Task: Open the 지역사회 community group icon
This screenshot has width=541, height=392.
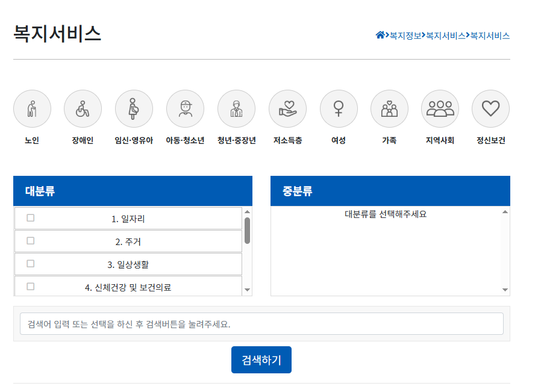Action: pos(440,109)
